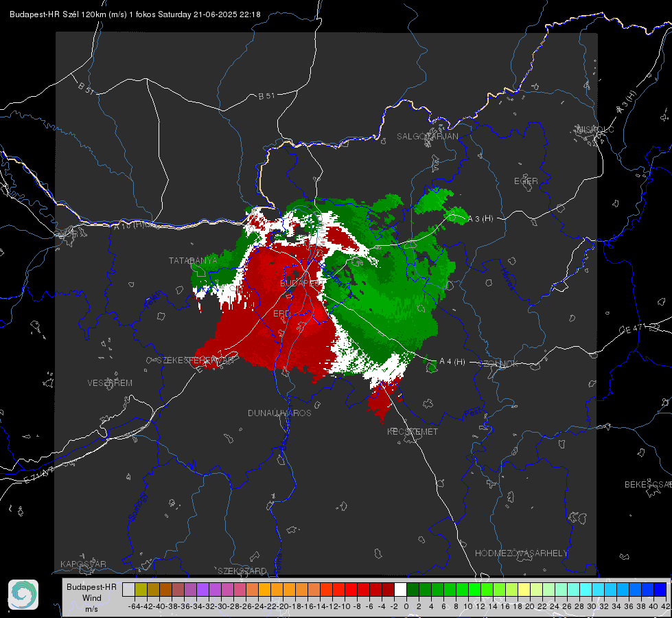Click the MISKOLC city label

(x=595, y=130)
